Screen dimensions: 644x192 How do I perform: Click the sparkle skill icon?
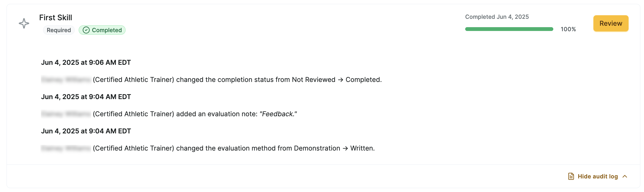[x=24, y=23]
